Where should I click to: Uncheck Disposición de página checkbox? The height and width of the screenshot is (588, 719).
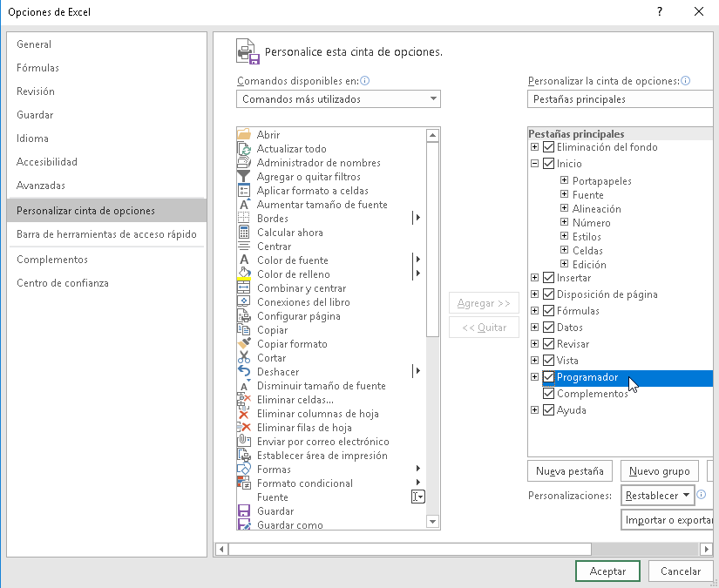pyautogui.click(x=548, y=294)
